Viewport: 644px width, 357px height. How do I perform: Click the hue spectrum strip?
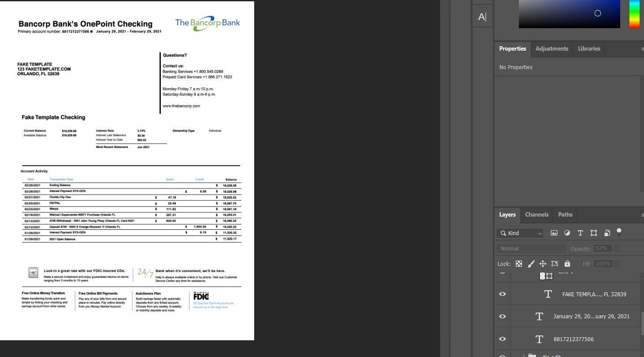pos(634,14)
